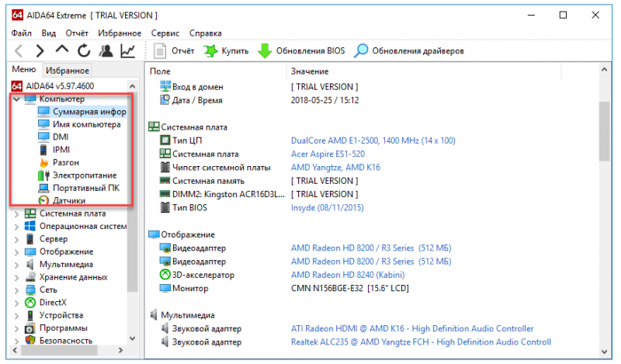Viewport: 621px width, 364px height.
Task: Open the Файл menu
Action: [x=22, y=33]
